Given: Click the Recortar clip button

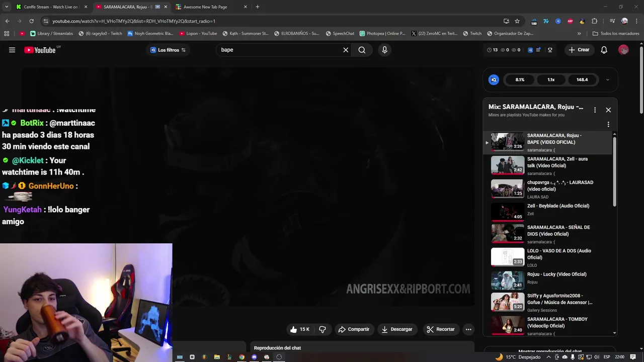Looking at the screenshot, I should (440, 329).
